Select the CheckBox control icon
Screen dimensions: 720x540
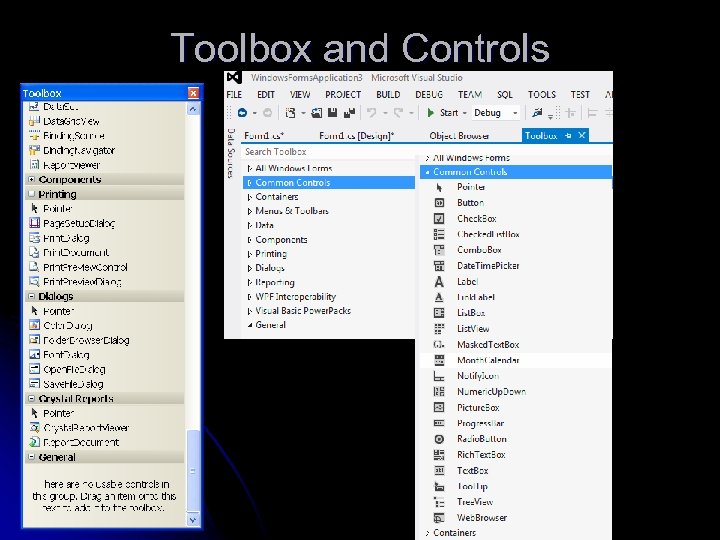click(439, 219)
